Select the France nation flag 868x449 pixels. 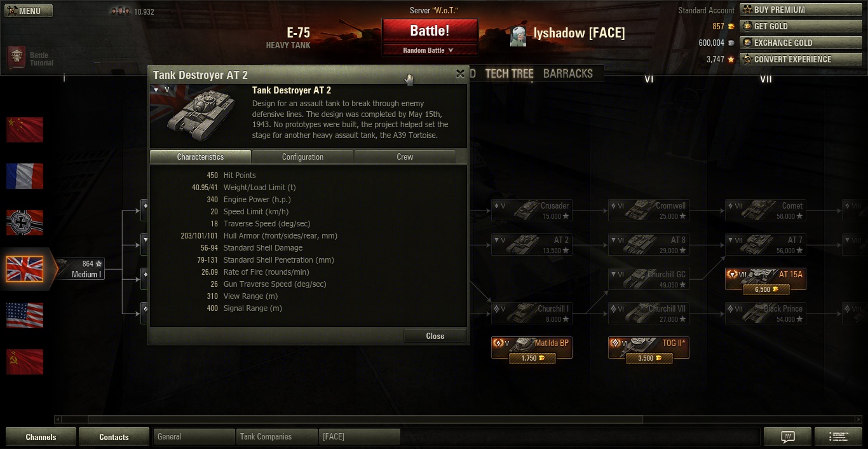point(25,176)
